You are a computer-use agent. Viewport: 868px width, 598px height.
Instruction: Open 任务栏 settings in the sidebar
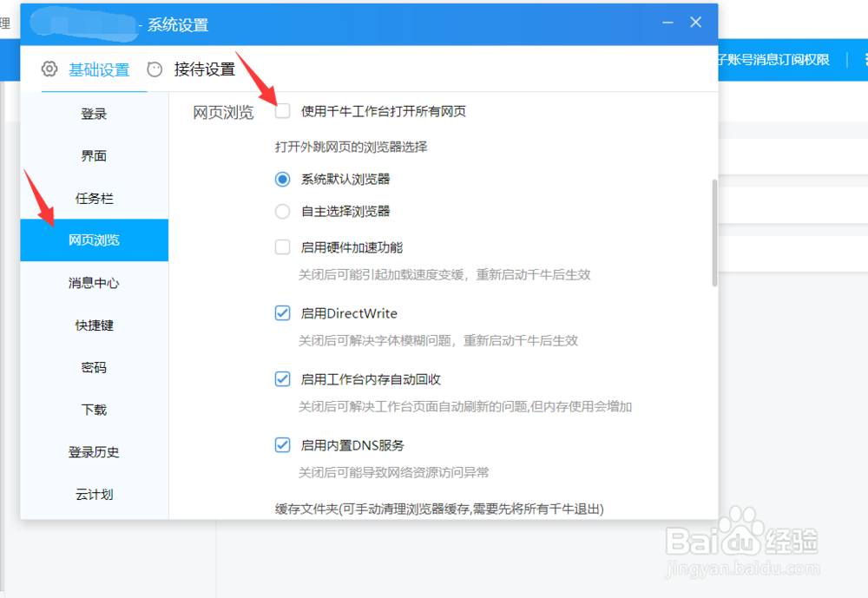point(94,198)
